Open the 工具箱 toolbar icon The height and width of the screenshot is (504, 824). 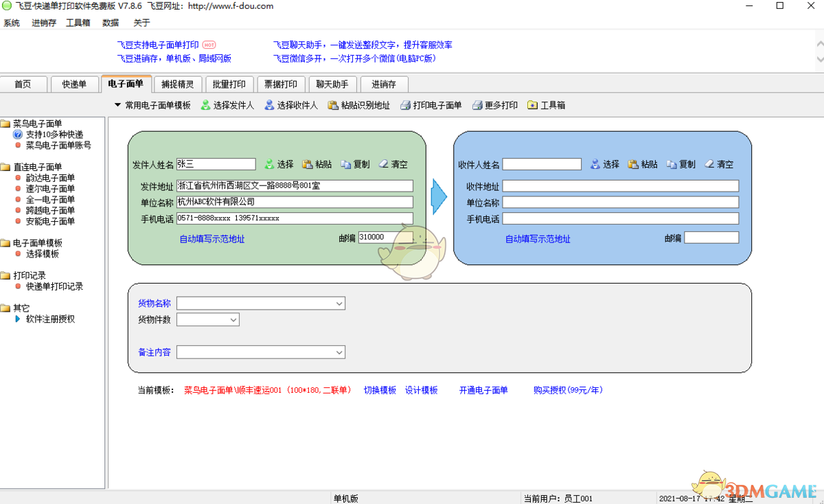click(533, 106)
